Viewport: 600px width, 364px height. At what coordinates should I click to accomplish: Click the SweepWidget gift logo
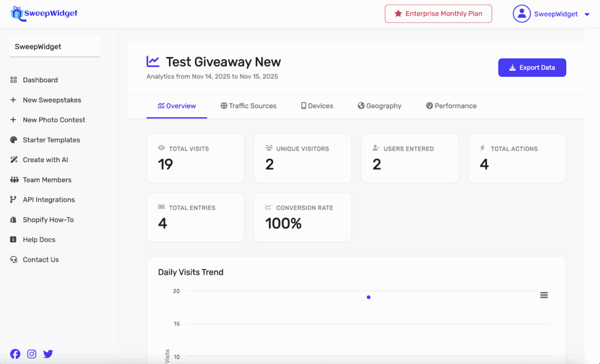(x=17, y=13)
